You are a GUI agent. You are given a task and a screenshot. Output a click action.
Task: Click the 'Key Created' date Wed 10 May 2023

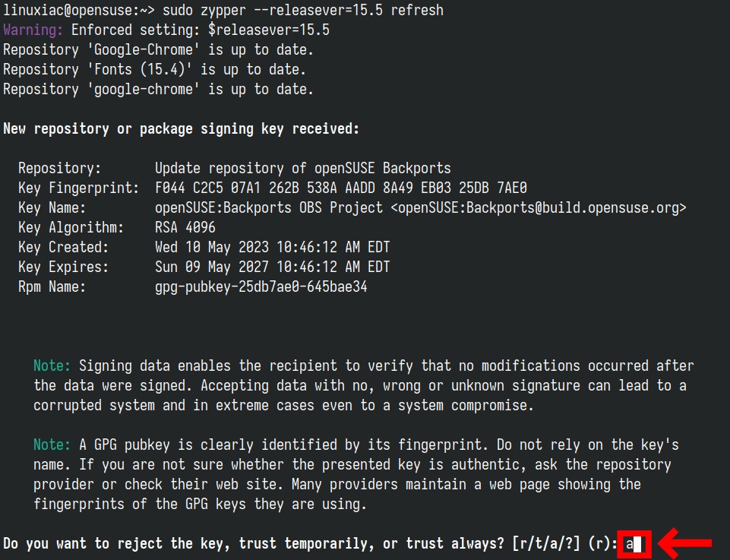tap(273, 247)
